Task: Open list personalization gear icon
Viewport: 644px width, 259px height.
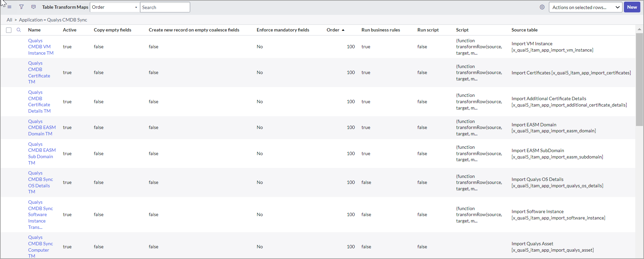Action: click(x=542, y=7)
